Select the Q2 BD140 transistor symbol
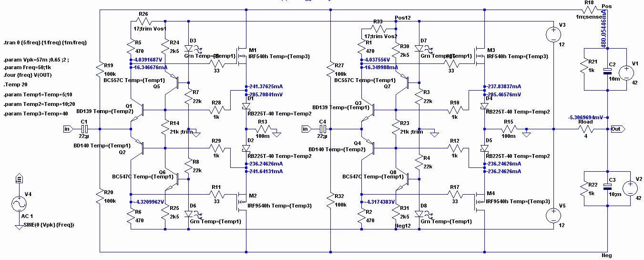This screenshot has height=260, width=644. tap(137, 148)
